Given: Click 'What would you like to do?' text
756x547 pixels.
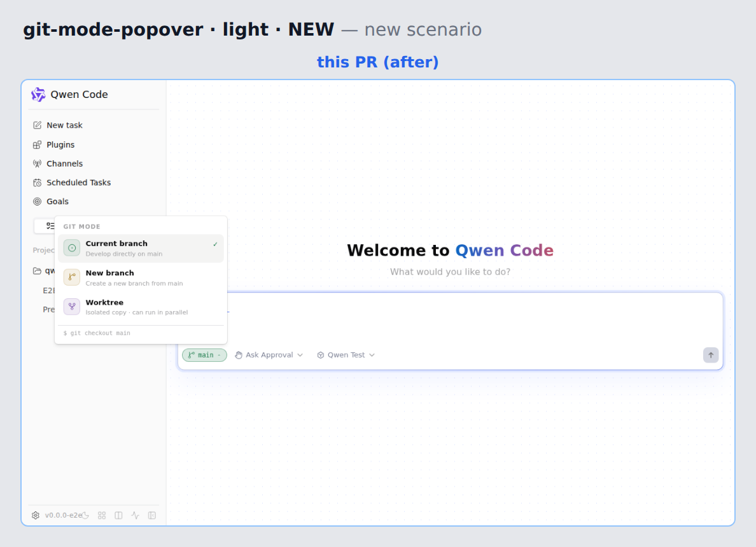Looking at the screenshot, I should (x=451, y=272).
